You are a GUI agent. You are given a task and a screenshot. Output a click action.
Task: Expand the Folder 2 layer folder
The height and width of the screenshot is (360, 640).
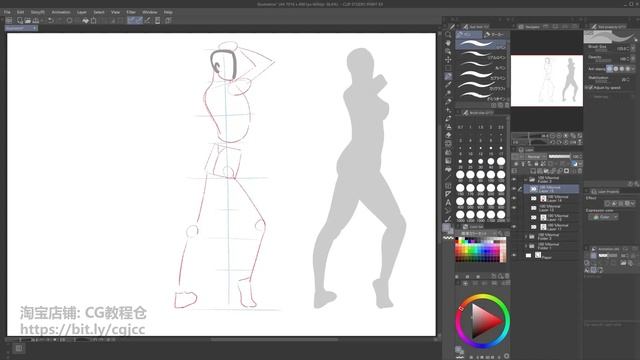coord(526,236)
